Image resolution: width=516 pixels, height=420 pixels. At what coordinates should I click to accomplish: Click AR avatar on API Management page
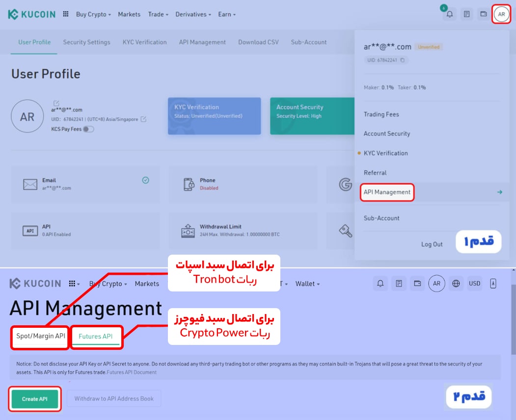[436, 283]
